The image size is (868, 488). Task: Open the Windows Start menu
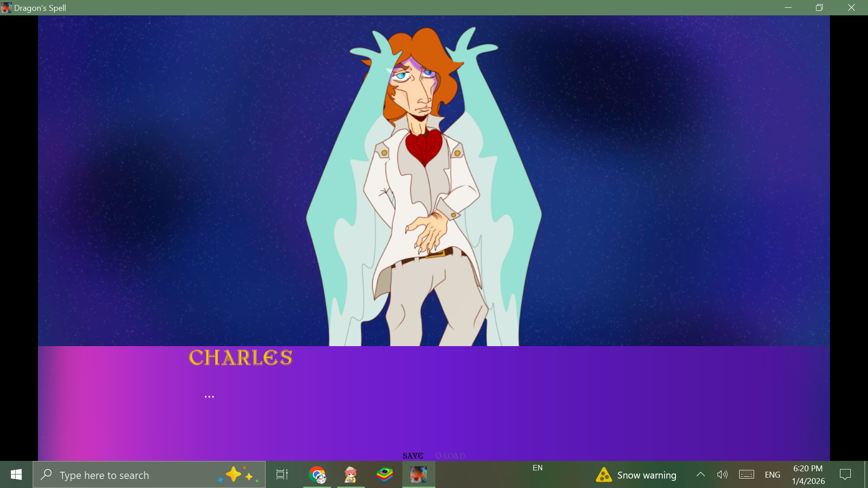click(16, 475)
